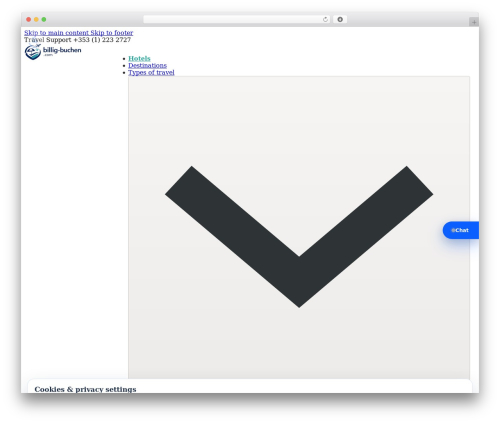
Task: Open the Types of travel link
Action: [x=151, y=72]
